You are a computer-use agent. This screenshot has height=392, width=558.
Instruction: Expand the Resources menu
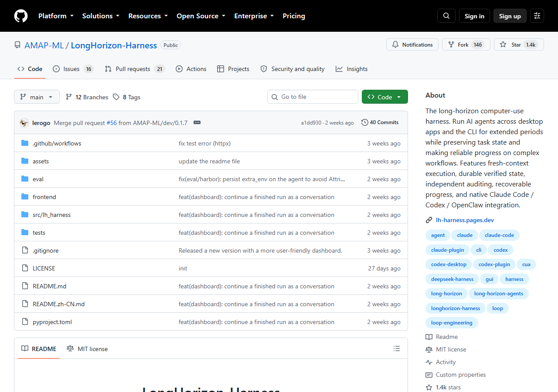tap(148, 16)
